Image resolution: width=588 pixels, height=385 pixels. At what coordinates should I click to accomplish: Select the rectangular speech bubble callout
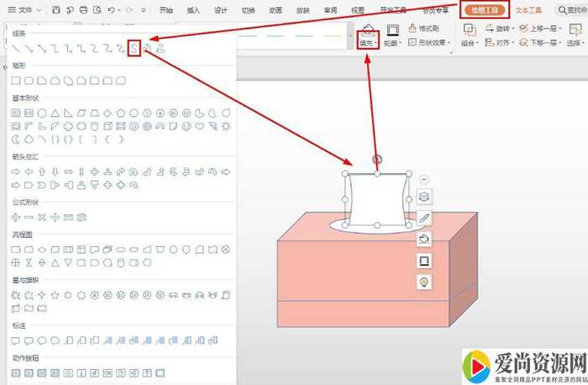[16, 340]
